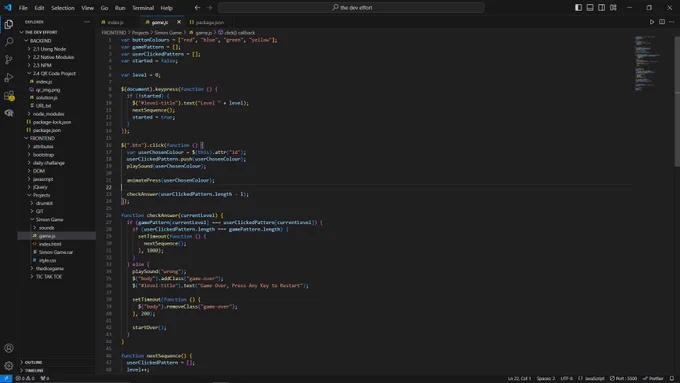Screen dimensions: 680x383
Task: Open the Search view in activity bar
Action: [x=9, y=42]
